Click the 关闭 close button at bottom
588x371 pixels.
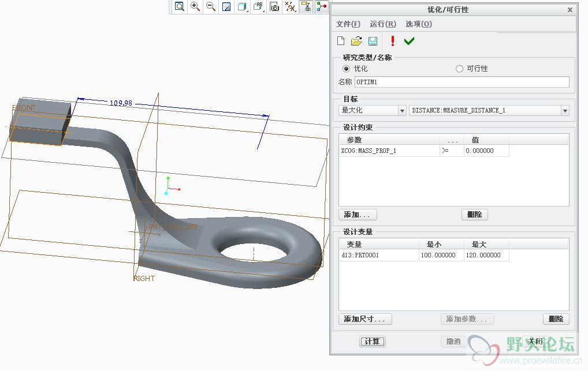tap(535, 342)
